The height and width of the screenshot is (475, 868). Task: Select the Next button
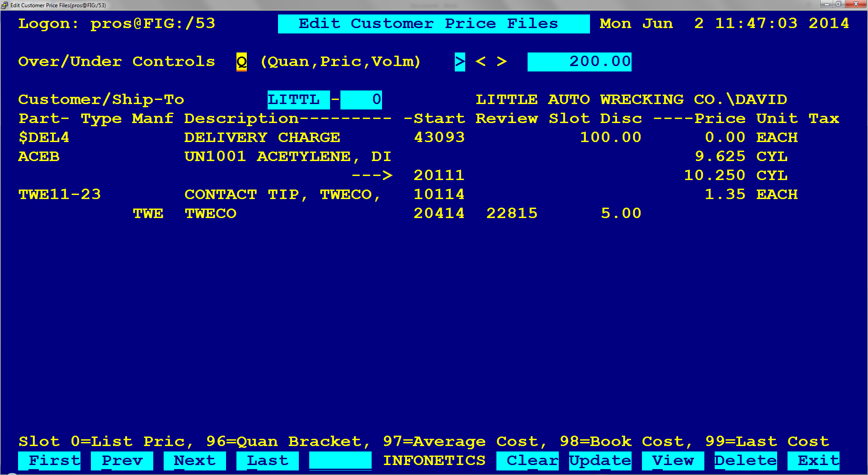195,461
